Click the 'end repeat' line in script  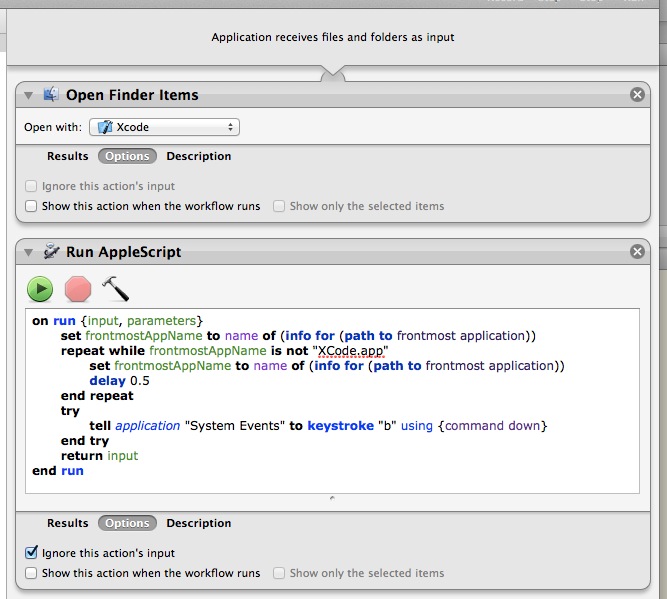(x=97, y=396)
